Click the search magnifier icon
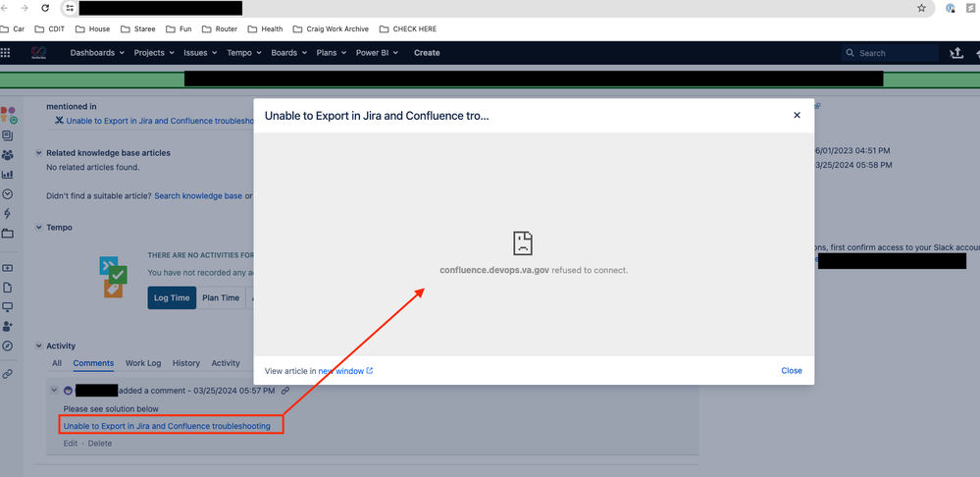The height and width of the screenshot is (477, 980). (850, 53)
